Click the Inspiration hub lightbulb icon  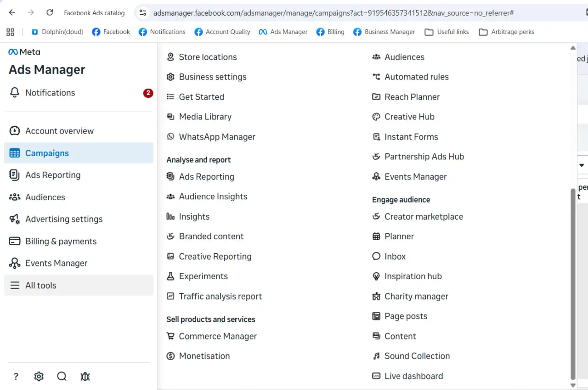[x=376, y=276]
